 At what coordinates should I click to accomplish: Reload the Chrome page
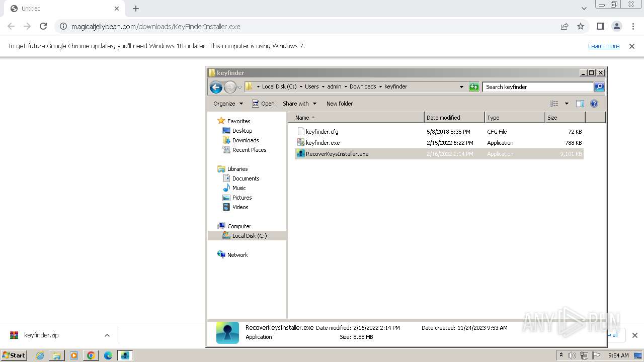pyautogui.click(x=43, y=26)
